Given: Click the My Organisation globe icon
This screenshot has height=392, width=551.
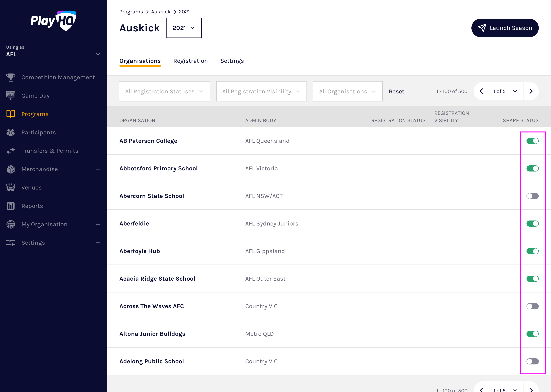Looking at the screenshot, I should coord(11,224).
